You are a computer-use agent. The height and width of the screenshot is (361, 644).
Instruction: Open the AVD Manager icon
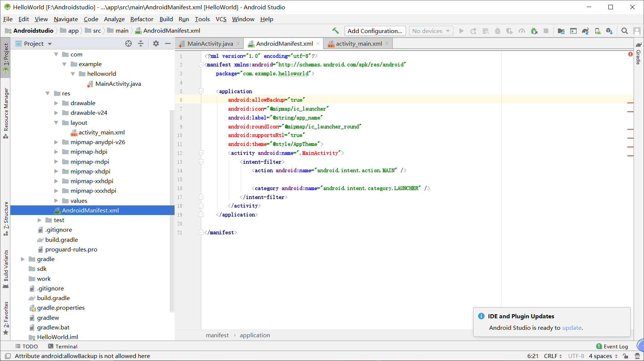[598, 31]
